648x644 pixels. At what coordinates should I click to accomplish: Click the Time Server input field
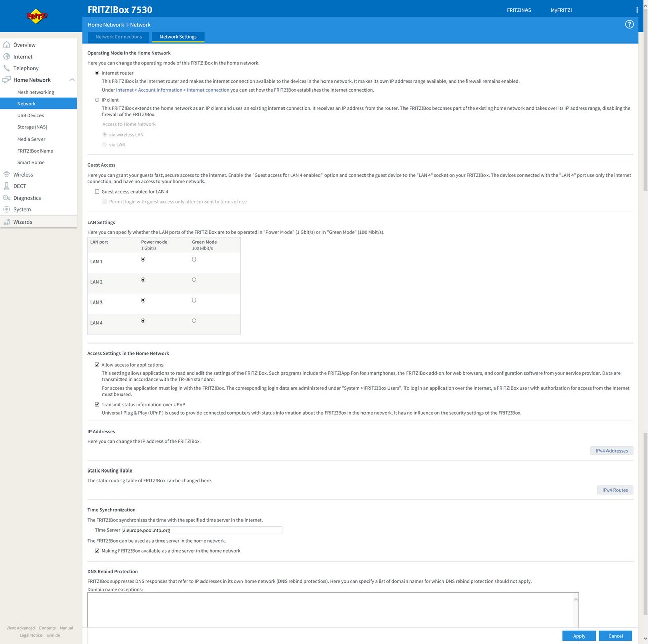pos(202,530)
